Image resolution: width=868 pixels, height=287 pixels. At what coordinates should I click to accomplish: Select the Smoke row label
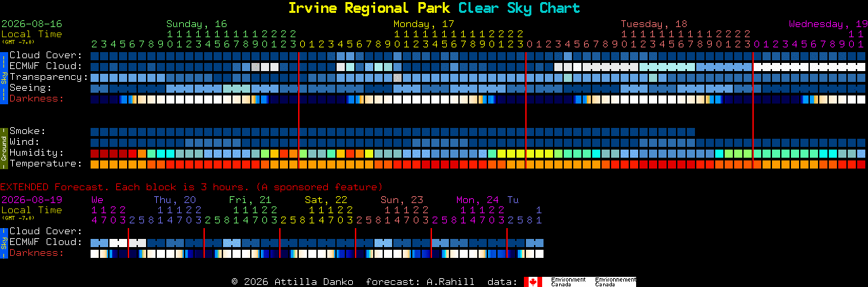28,131
